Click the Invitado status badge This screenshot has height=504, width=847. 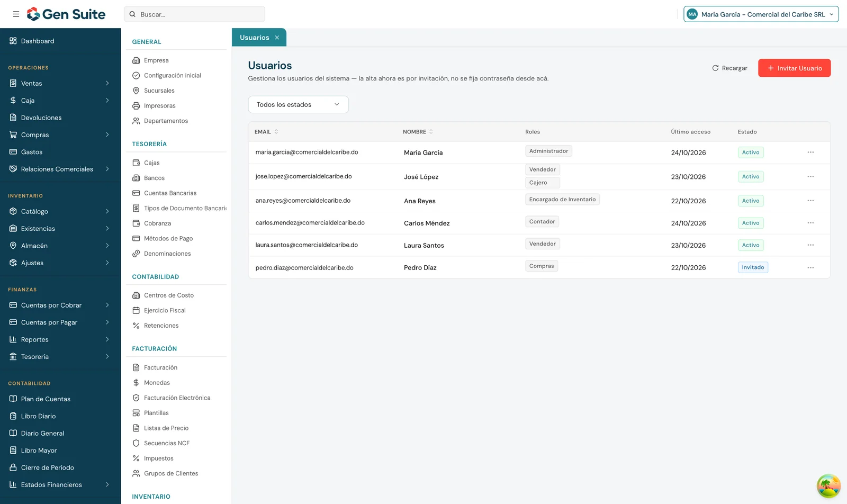tap(753, 267)
